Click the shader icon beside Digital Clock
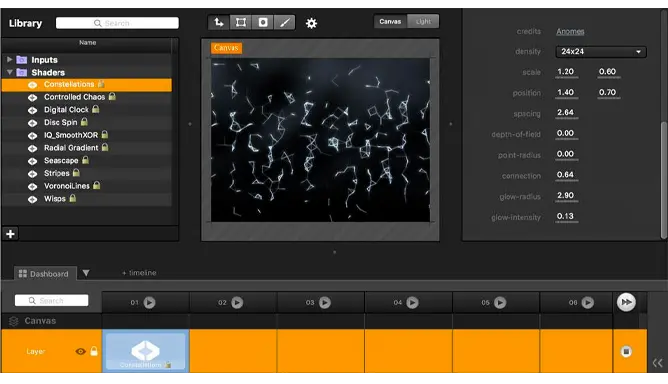The height and width of the screenshot is (384, 668). 32,110
